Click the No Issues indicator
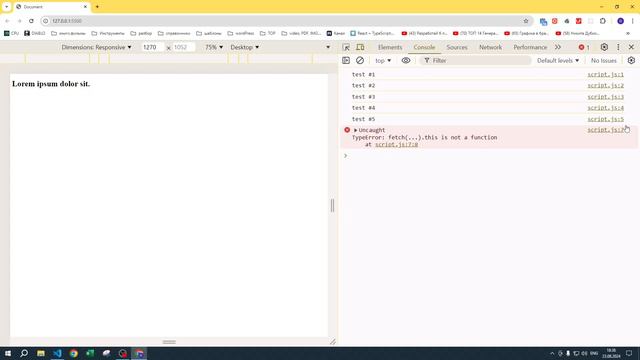The width and height of the screenshot is (640, 360). [x=604, y=60]
